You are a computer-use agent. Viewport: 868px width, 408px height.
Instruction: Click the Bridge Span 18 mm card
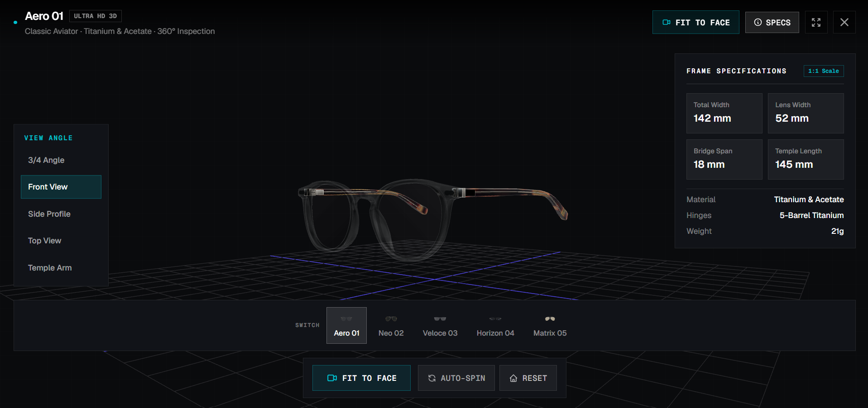pyautogui.click(x=724, y=159)
